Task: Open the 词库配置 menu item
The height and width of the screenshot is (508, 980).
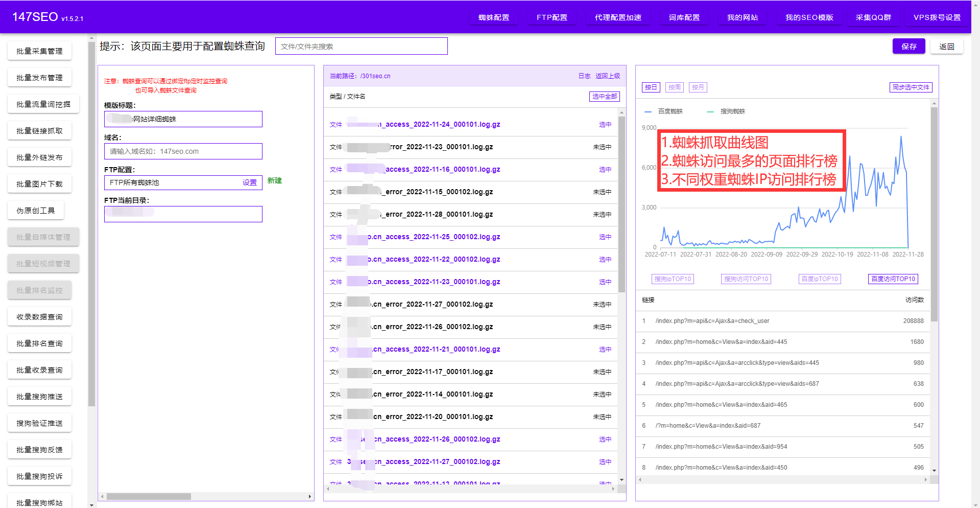Action: (x=684, y=17)
